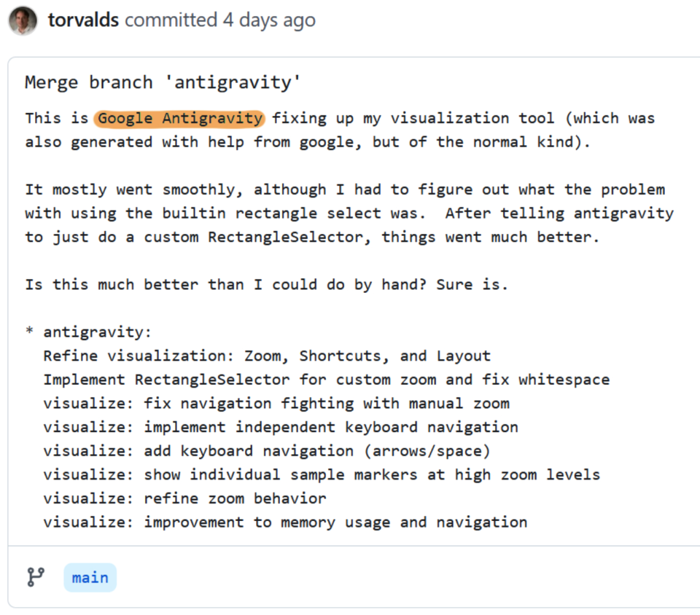
Task: Open the torvalds username link
Action: [83, 20]
